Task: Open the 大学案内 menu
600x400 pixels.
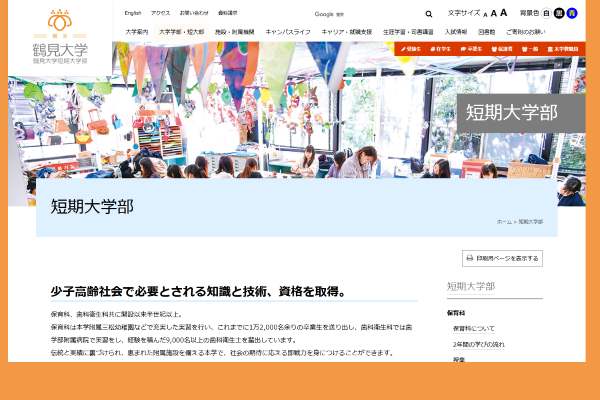Action: [x=137, y=32]
